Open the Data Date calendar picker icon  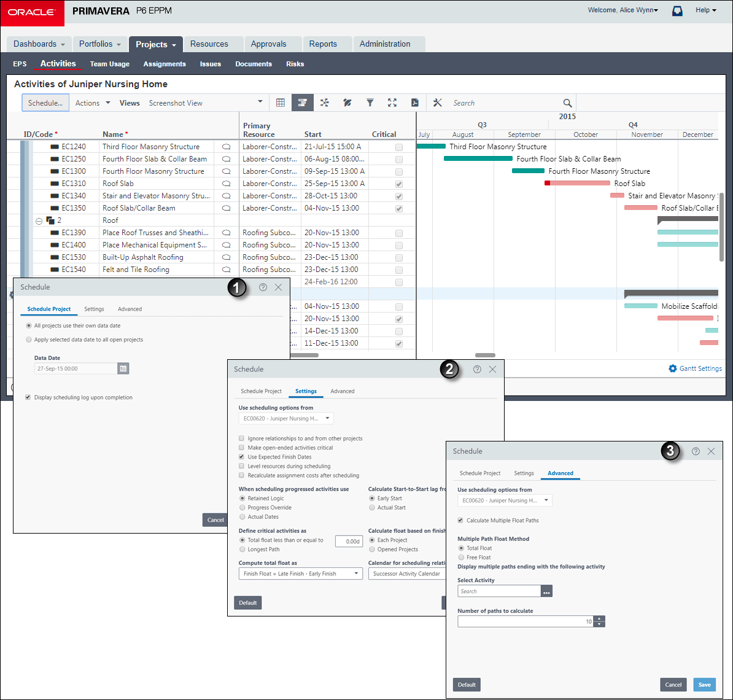(x=123, y=368)
